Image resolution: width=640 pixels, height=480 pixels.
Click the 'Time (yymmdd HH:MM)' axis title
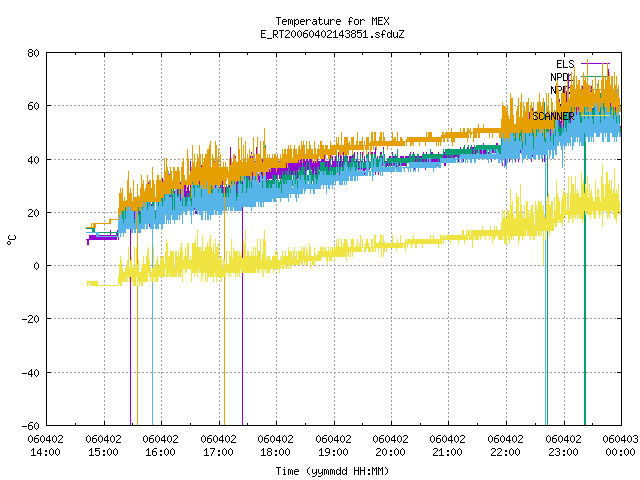(x=332, y=471)
